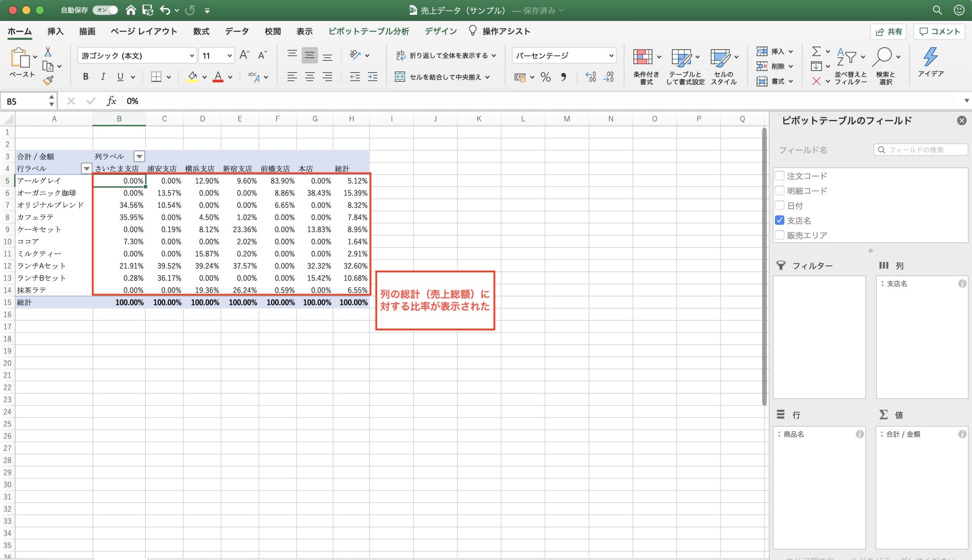972x560 pixels.
Task: Toggle Bold formatting
Action: [x=86, y=77]
